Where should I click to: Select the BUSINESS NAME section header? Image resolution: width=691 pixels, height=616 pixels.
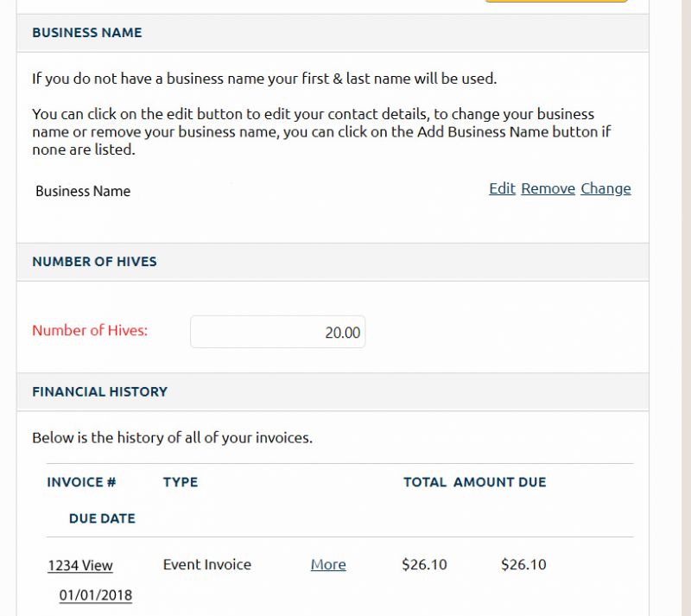[x=87, y=33]
